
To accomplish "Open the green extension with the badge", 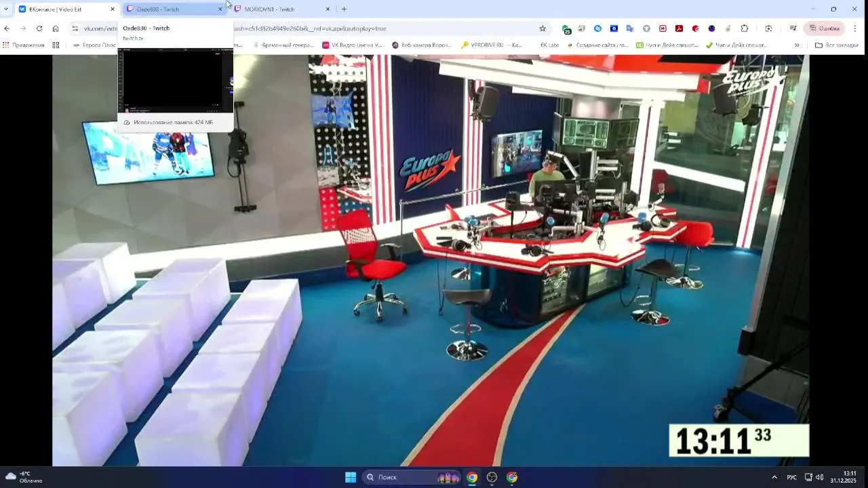I will coord(566,29).
